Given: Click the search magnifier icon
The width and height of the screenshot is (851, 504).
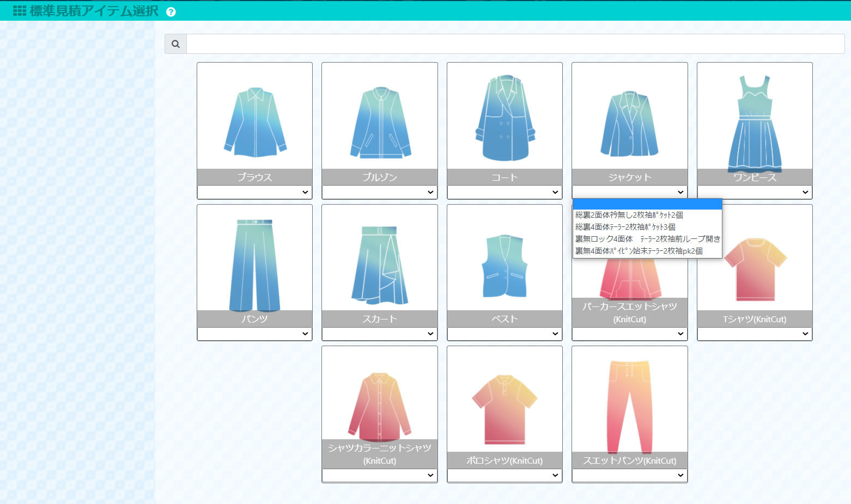Looking at the screenshot, I should pos(175,44).
